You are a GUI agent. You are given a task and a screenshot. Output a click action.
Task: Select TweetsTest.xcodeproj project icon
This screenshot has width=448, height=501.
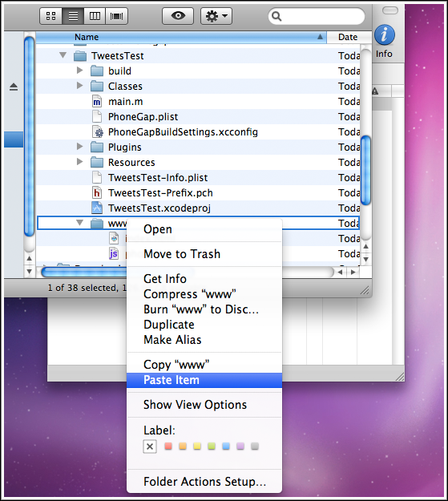[x=97, y=208]
